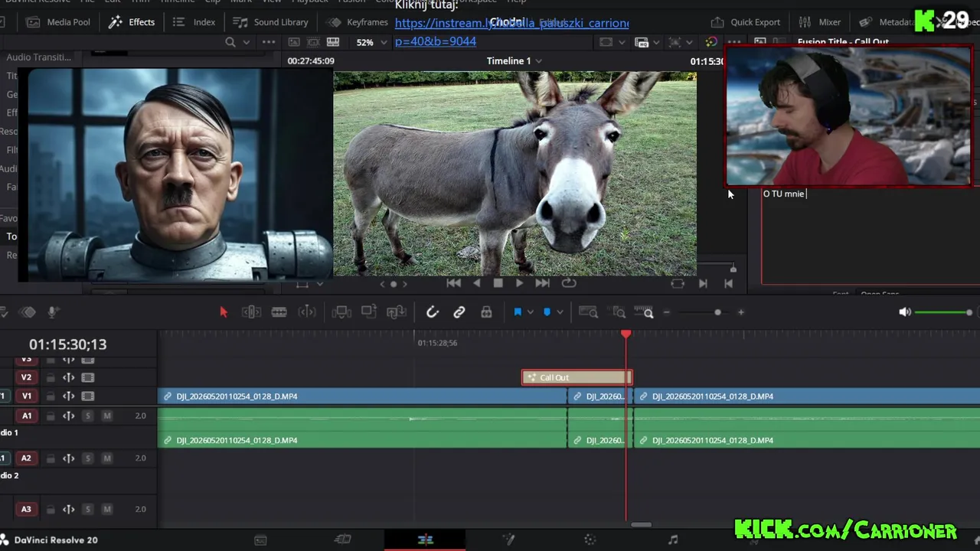Screen dimensions: 980x551
Task: Toggle auto track selector on V1
Action: 69,396
